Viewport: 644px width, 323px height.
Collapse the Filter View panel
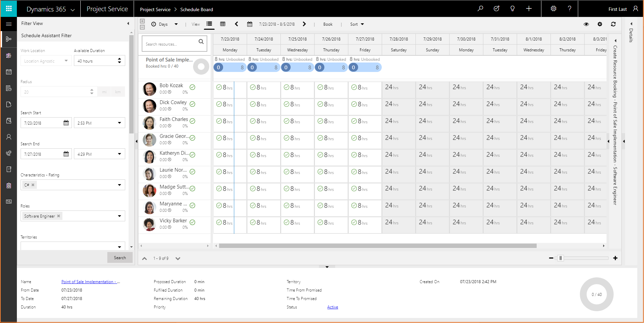[128, 23]
